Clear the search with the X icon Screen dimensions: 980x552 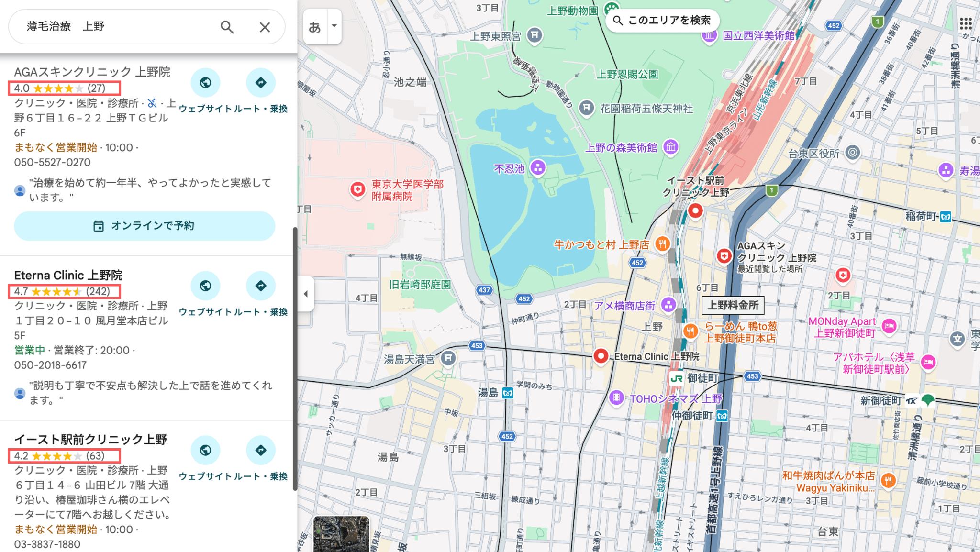click(x=265, y=27)
